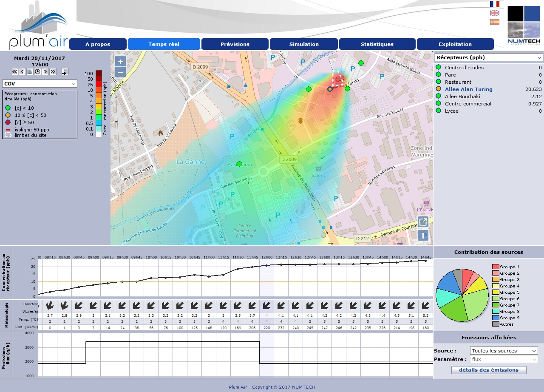Go to the previous time step

[x=22, y=72]
